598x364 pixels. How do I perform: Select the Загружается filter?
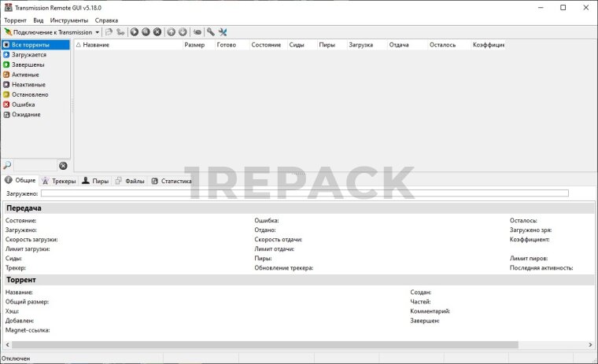28,55
